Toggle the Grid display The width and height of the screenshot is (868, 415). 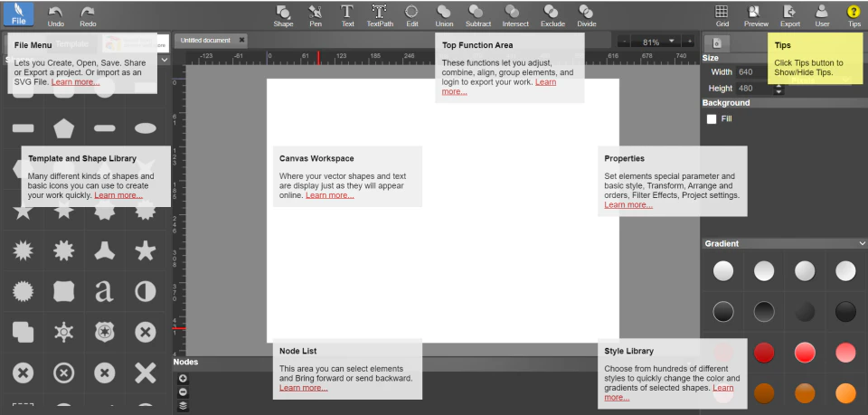[x=722, y=16]
